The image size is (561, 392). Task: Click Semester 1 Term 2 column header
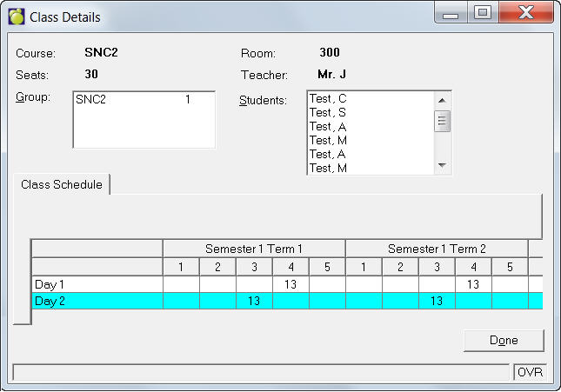(x=437, y=249)
